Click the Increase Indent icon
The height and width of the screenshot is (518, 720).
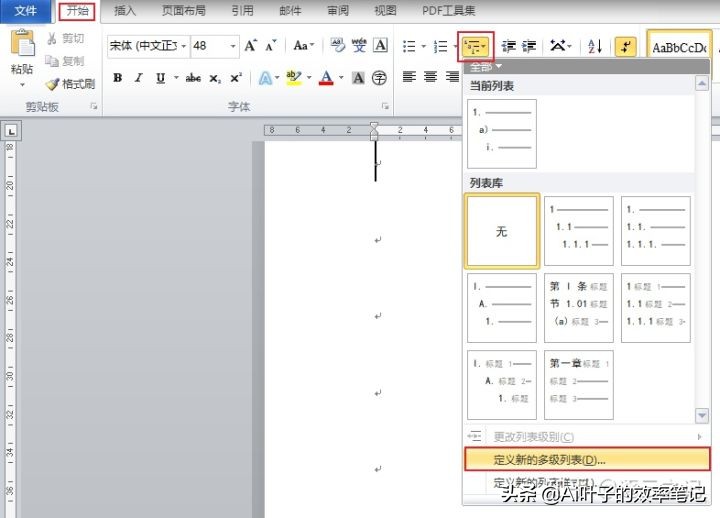pos(529,46)
